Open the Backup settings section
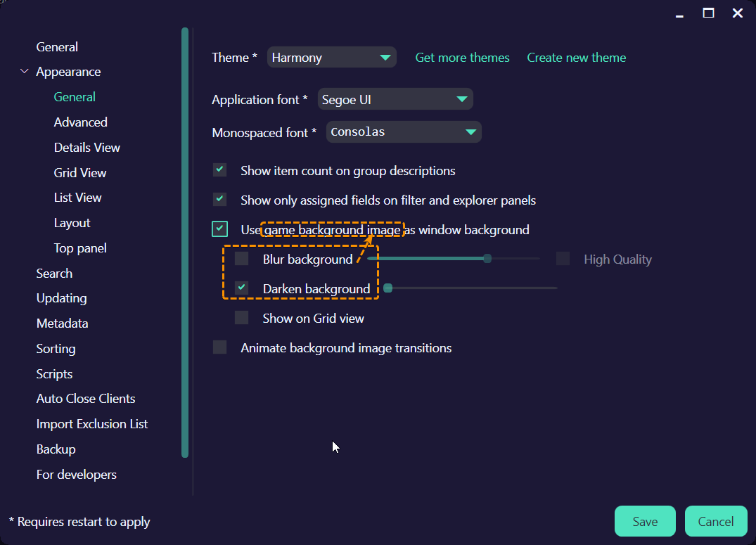756x545 pixels. click(56, 449)
